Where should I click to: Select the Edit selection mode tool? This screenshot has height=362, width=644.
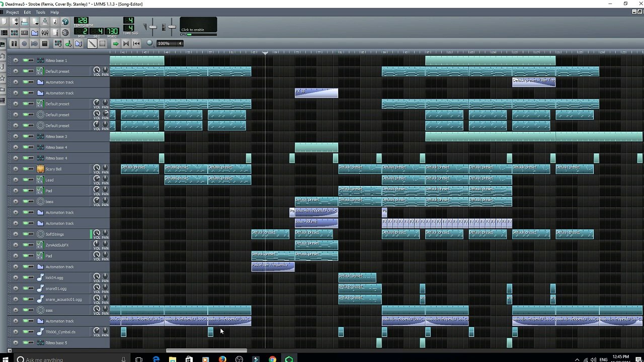pos(102,44)
